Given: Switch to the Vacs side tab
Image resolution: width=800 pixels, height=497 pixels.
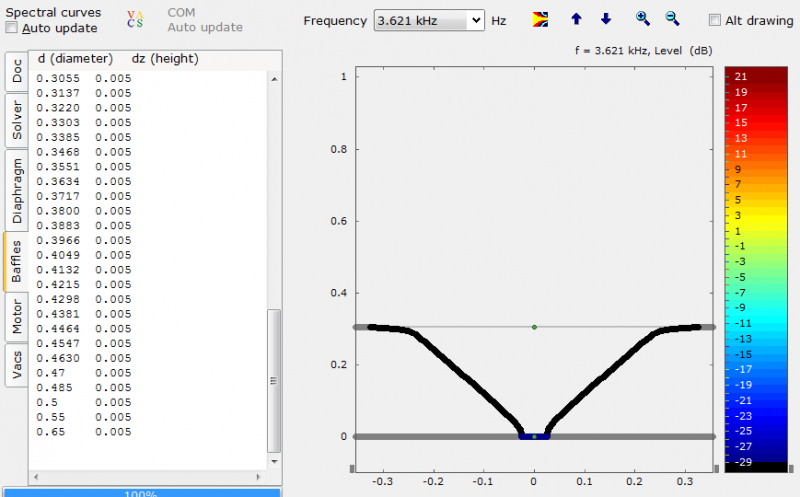Looking at the screenshot, I should 17,366.
